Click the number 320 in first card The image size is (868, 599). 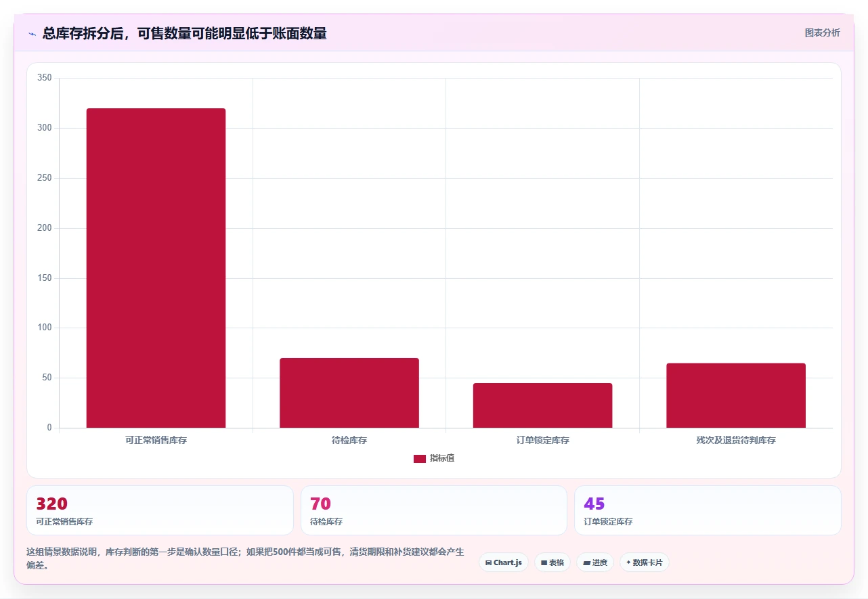click(51, 504)
